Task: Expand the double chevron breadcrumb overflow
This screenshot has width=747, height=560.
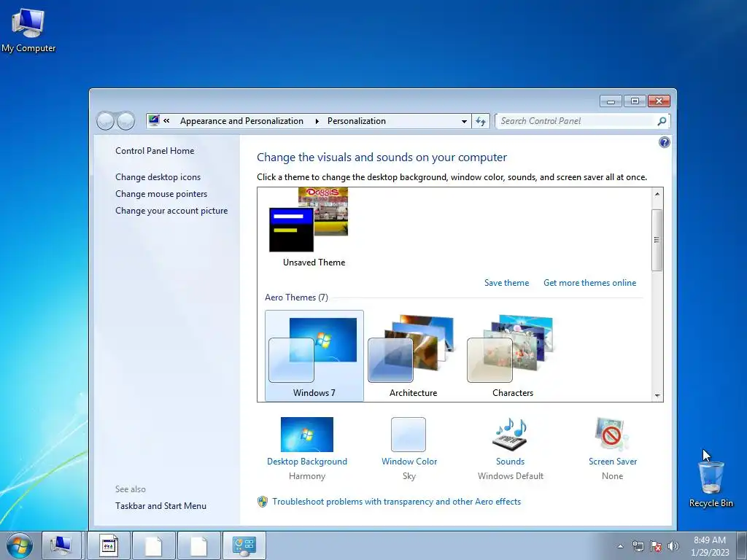Action: tap(166, 120)
